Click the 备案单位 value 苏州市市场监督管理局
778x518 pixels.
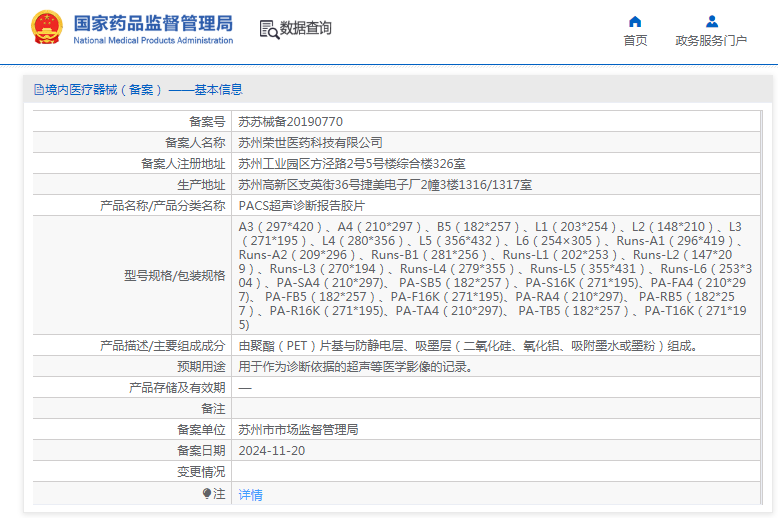pos(298,429)
